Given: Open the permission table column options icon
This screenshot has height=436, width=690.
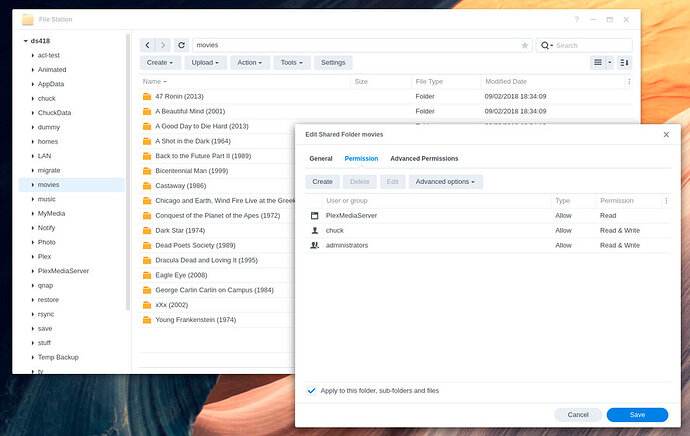Looking at the screenshot, I should pos(666,201).
